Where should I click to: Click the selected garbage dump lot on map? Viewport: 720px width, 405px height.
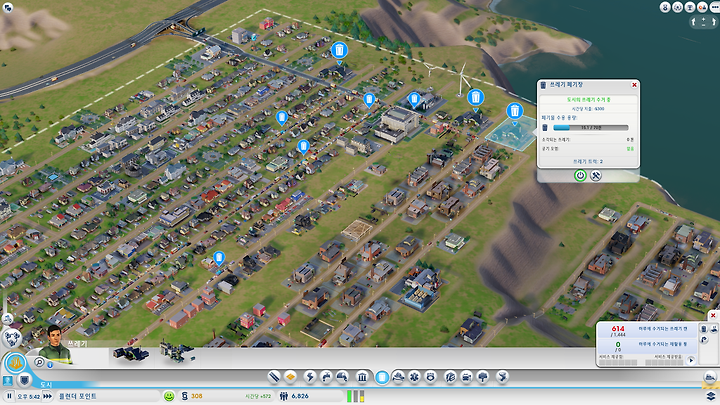tap(511, 135)
